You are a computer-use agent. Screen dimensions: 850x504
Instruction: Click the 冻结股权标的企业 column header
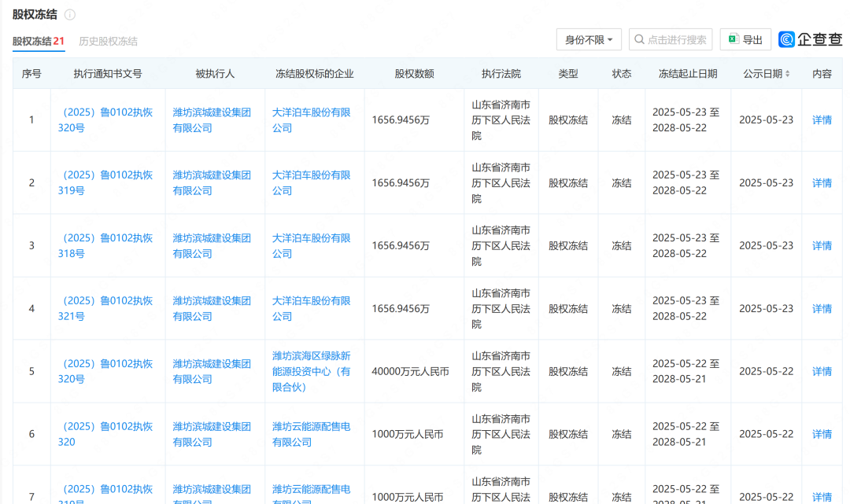pyautogui.click(x=314, y=74)
